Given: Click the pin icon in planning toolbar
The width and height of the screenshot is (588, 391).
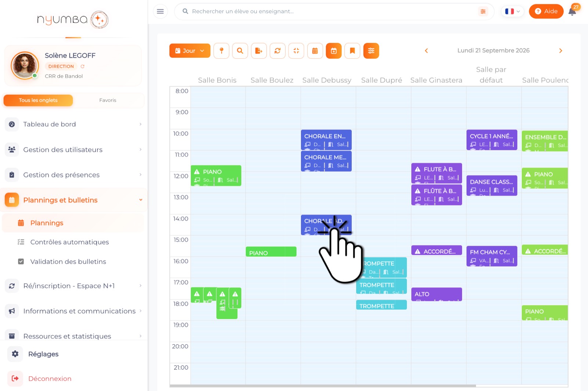Looking at the screenshot, I should click(x=221, y=51).
